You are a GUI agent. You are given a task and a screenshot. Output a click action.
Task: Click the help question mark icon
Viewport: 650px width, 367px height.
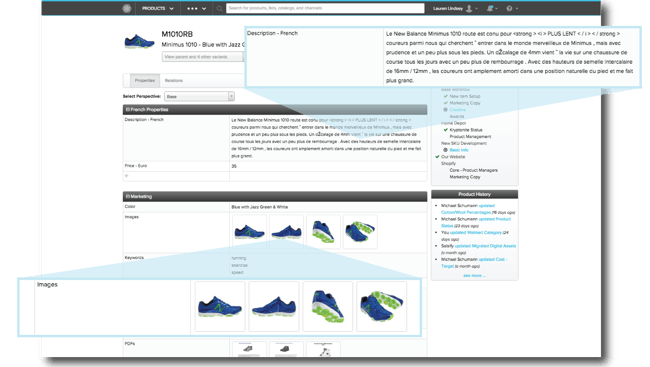pos(509,8)
